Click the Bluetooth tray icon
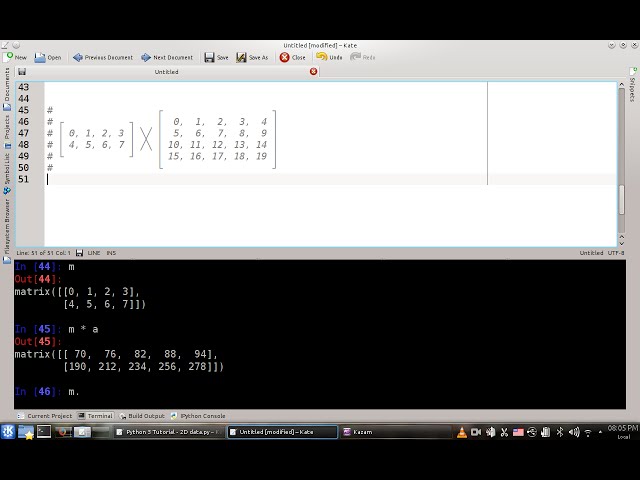 point(560,432)
